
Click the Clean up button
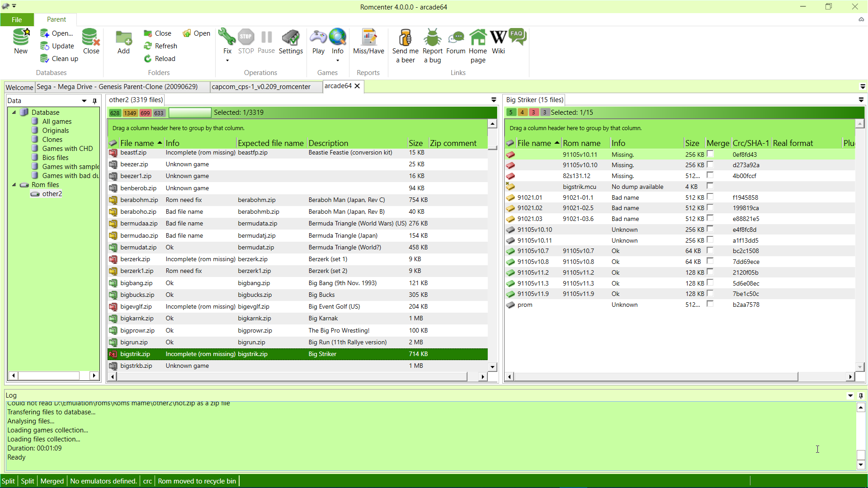point(59,58)
